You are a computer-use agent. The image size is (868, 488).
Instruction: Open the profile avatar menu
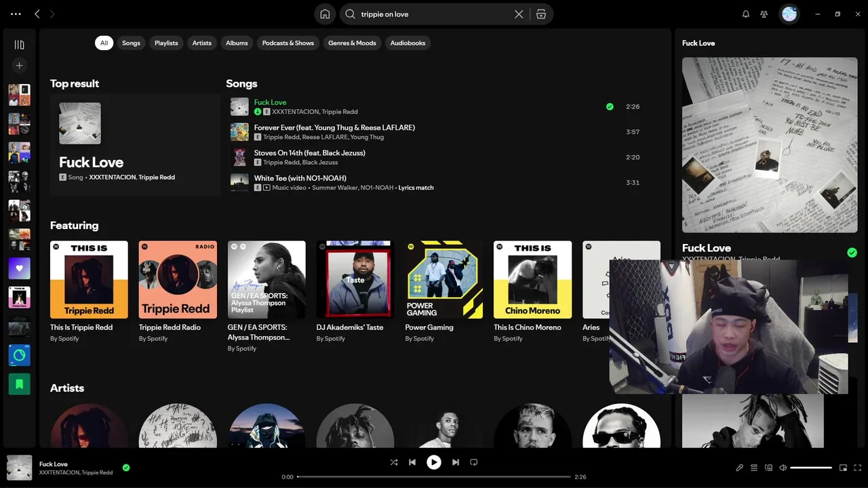point(789,14)
